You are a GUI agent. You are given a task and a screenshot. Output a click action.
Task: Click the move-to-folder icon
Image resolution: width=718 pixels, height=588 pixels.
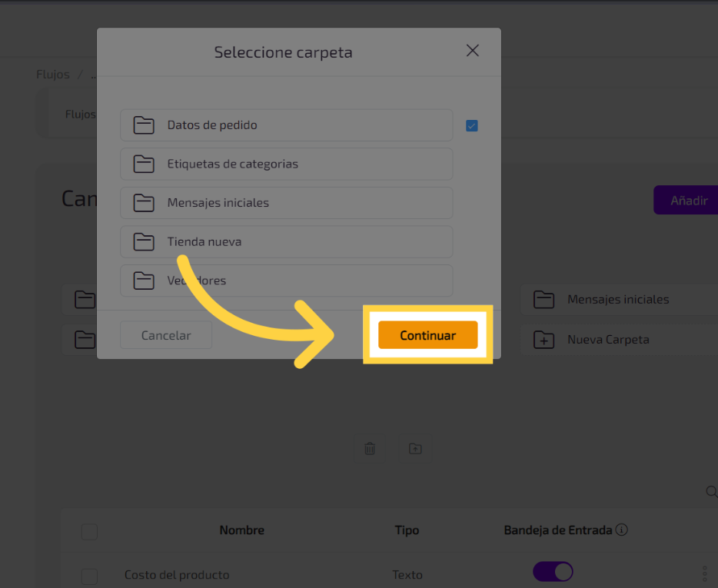[x=415, y=449]
